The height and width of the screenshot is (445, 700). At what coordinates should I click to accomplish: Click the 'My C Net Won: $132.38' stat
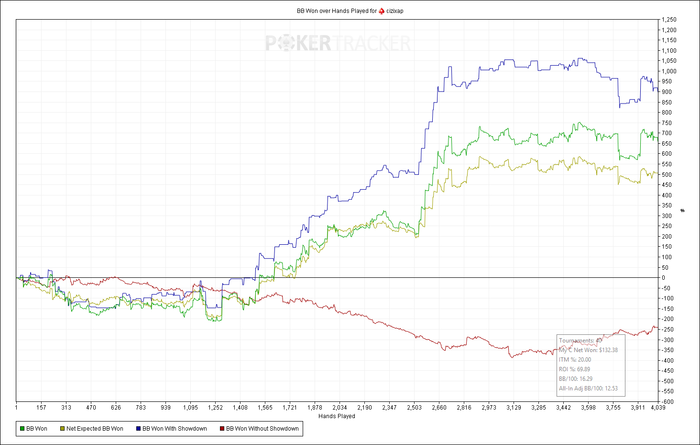click(x=588, y=350)
